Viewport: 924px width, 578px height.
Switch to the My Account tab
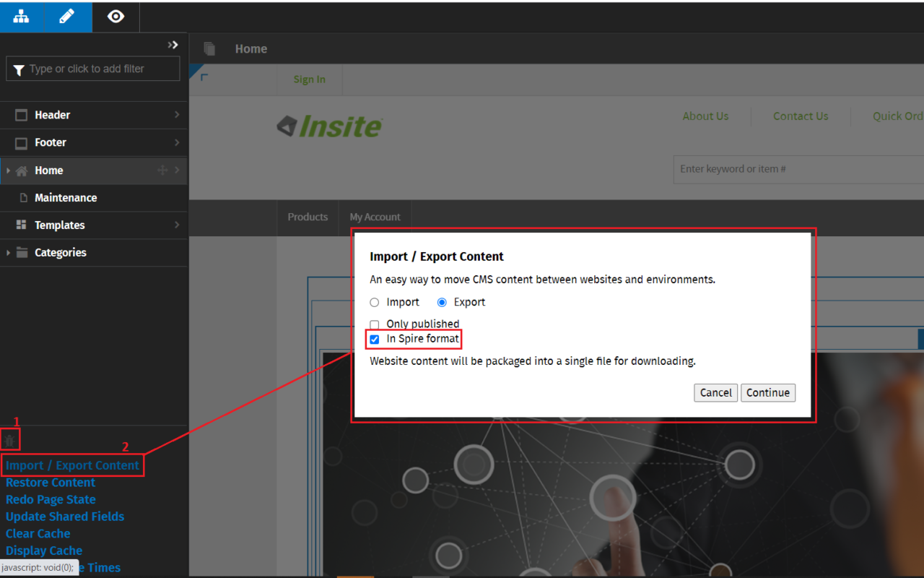pyautogui.click(x=375, y=217)
